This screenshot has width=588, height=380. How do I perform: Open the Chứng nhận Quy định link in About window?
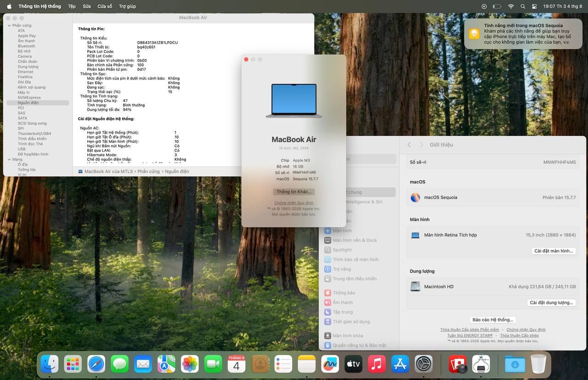pyautogui.click(x=294, y=203)
